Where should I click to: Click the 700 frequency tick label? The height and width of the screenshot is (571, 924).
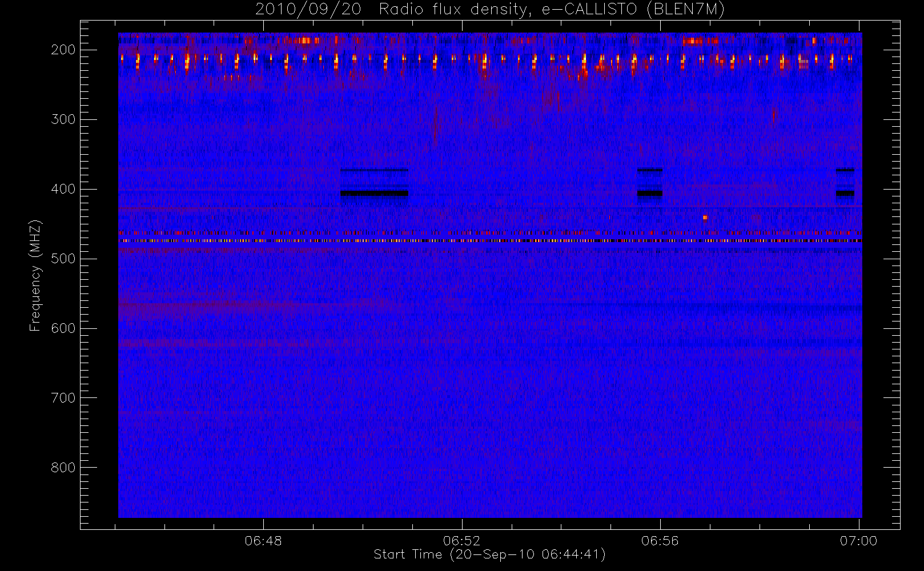(x=63, y=398)
